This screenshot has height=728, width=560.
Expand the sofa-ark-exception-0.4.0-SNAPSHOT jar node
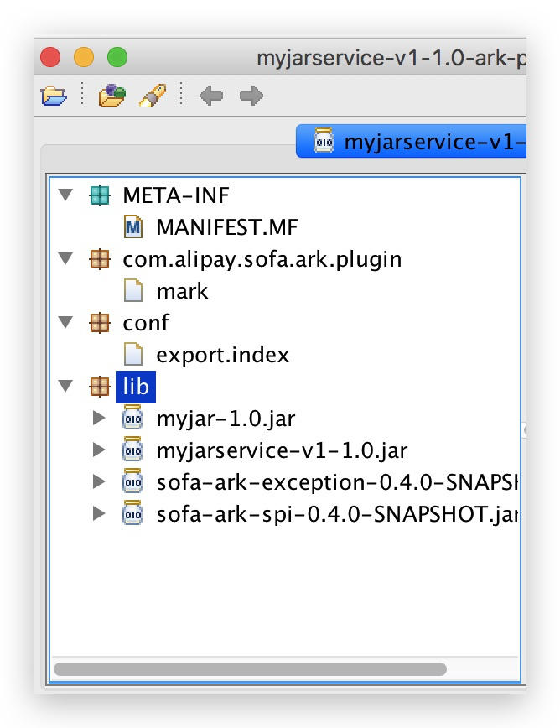click(x=99, y=481)
